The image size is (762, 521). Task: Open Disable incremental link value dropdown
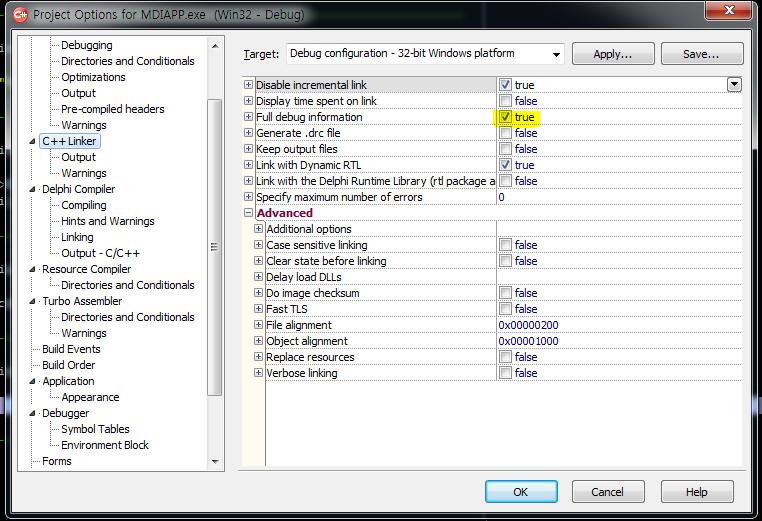734,85
